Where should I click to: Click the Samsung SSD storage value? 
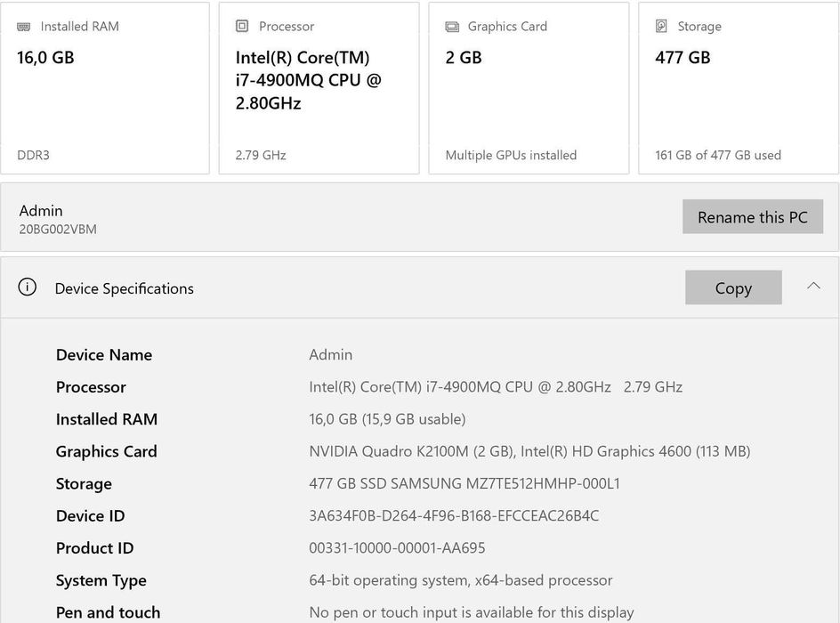(464, 484)
